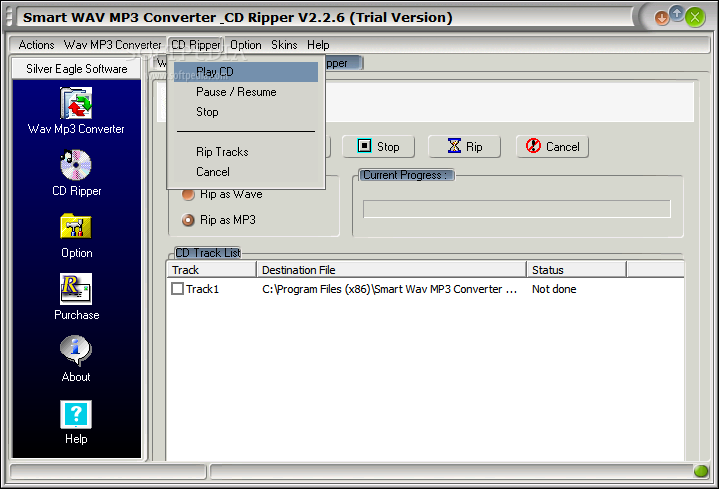The height and width of the screenshot is (489, 719).
Task: Open the Option folder icon in sidebar
Action: tap(76, 226)
